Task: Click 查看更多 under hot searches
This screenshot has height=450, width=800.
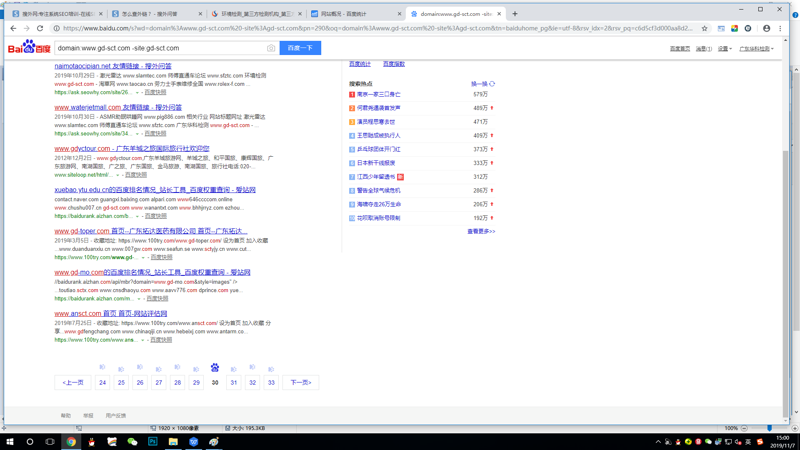Action: pos(481,232)
